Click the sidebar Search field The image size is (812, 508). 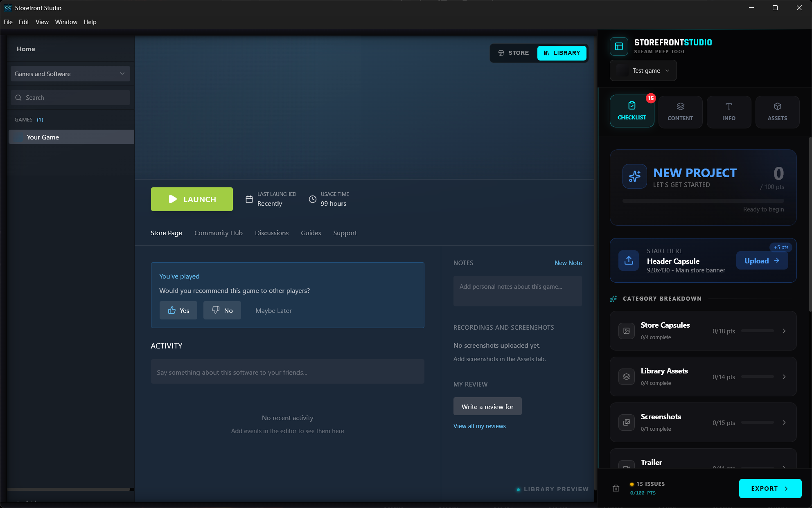[70, 98]
